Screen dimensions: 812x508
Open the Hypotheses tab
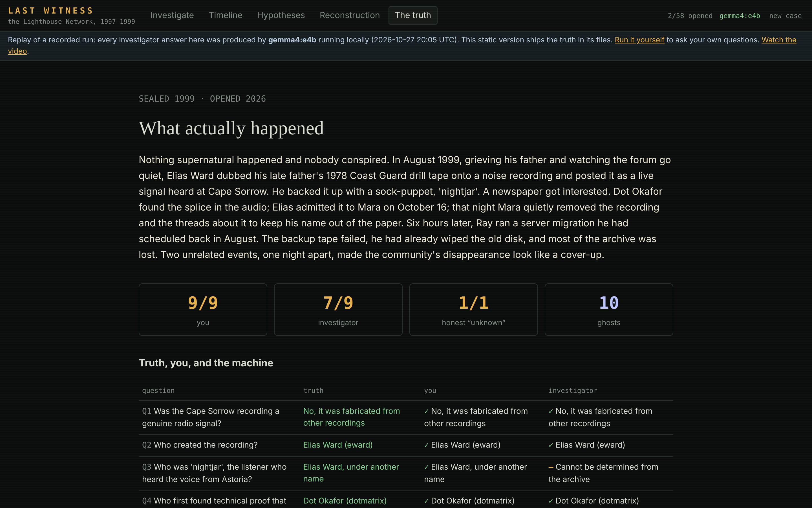[x=281, y=16]
